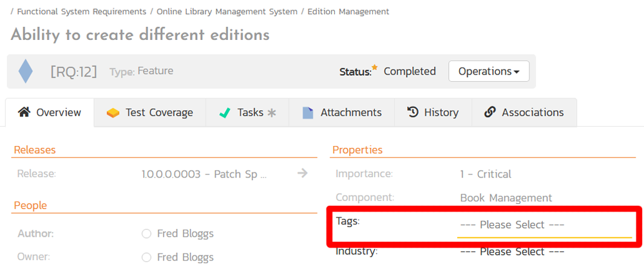Image resolution: width=644 pixels, height=267 pixels.
Task: Click the Importance field value 1 - Critical
Action: click(x=486, y=174)
